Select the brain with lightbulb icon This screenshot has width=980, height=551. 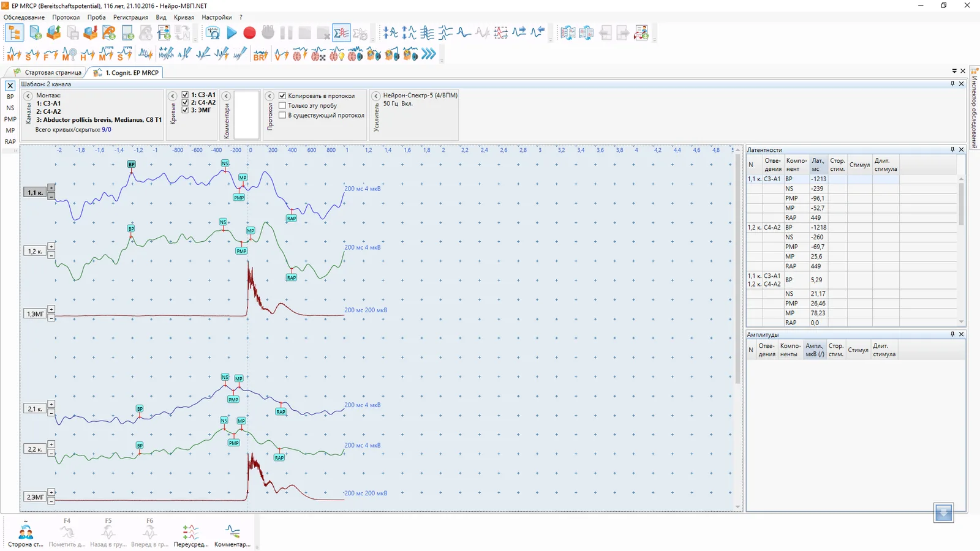[x=337, y=54]
